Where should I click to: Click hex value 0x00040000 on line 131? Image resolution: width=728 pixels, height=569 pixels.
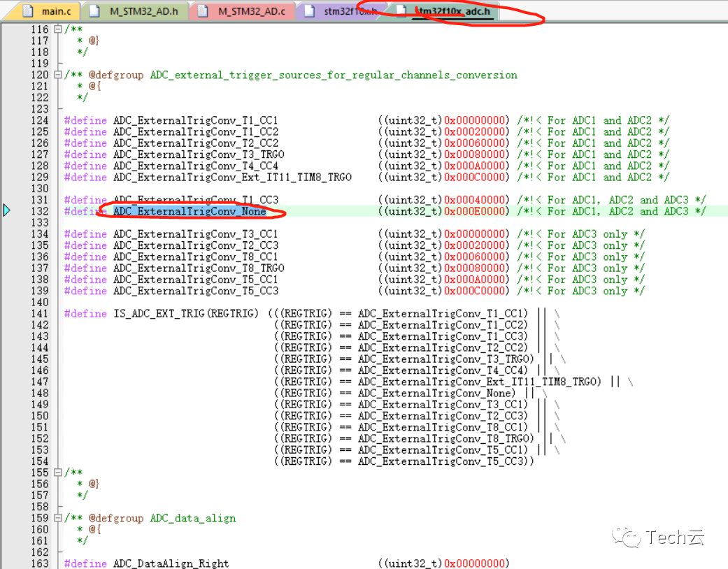(x=474, y=200)
